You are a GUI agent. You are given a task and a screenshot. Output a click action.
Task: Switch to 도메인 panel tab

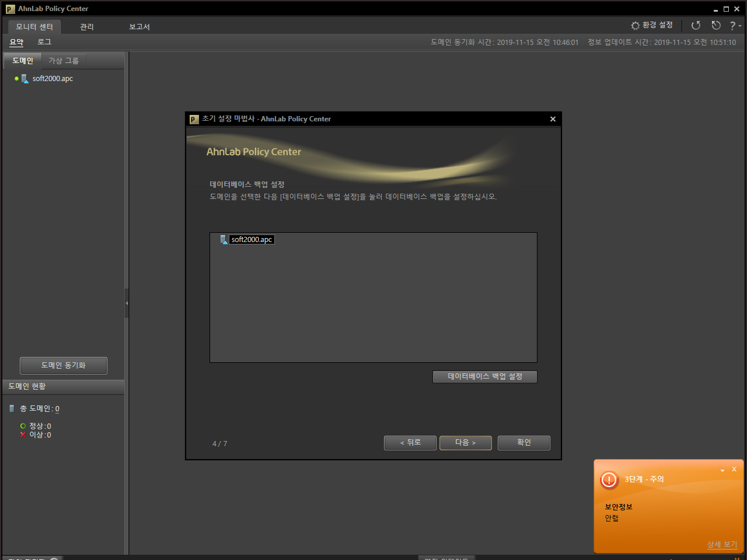click(23, 61)
